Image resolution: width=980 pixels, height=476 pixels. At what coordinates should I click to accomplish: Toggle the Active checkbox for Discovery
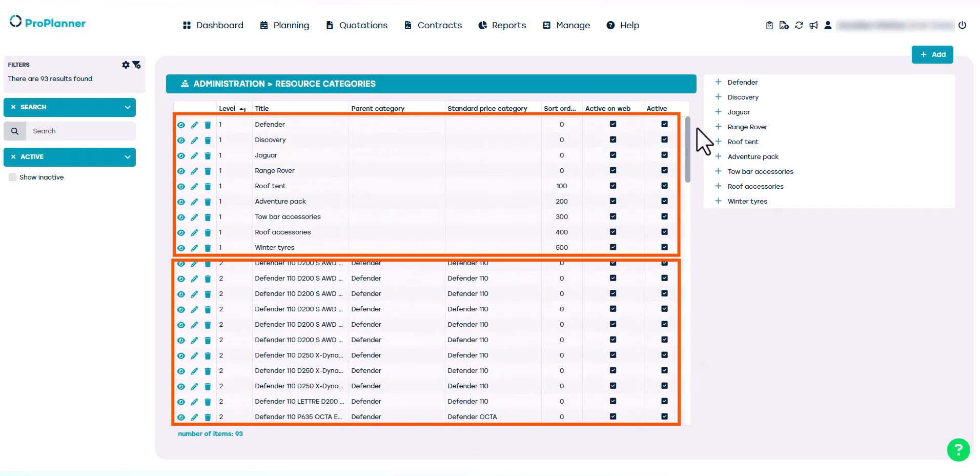tap(664, 140)
